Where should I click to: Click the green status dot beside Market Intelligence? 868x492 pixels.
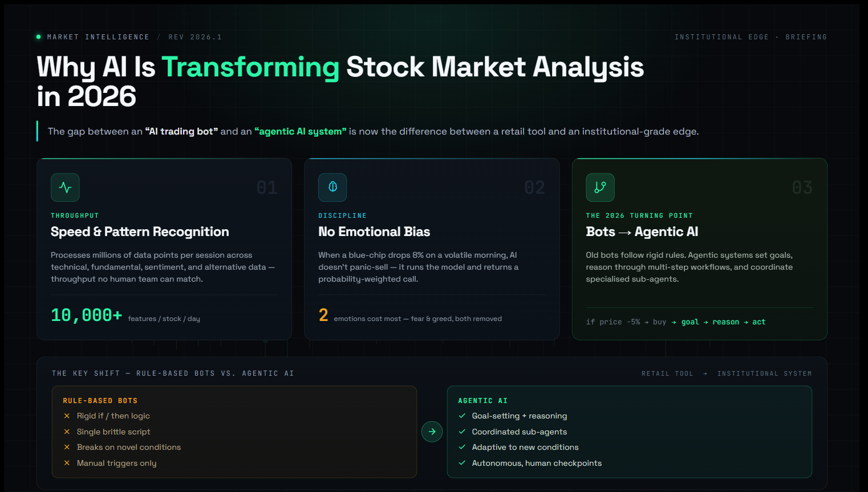pos(38,37)
